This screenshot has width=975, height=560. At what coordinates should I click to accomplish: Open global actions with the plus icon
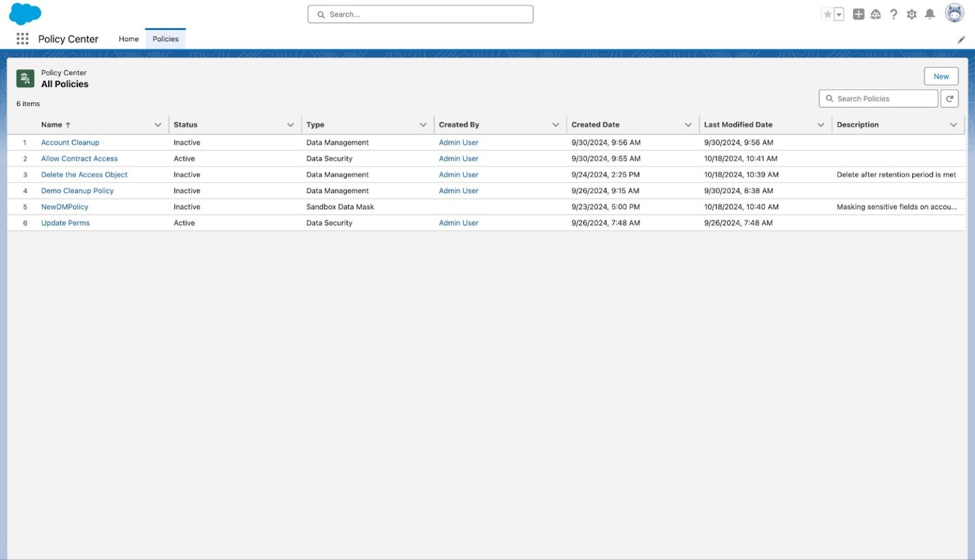(x=857, y=14)
